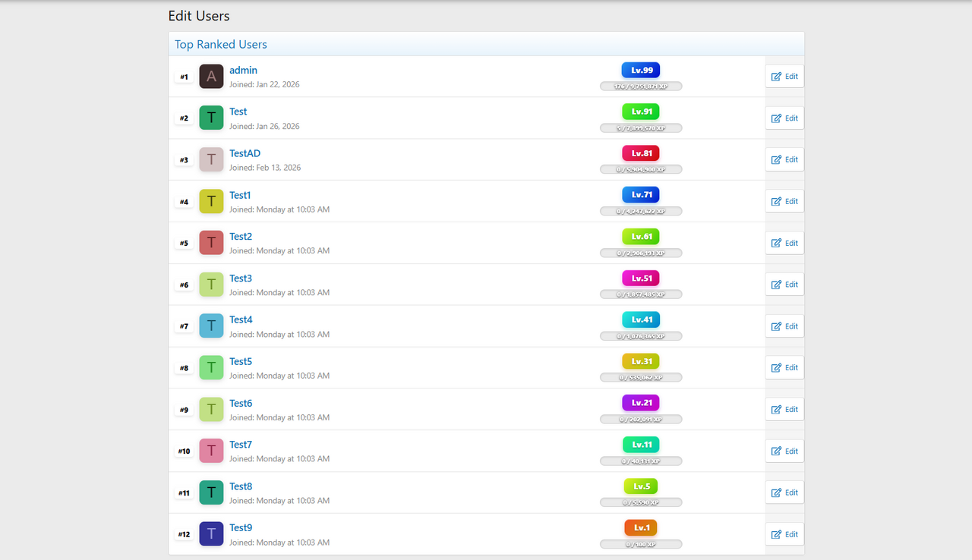Image resolution: width=972 pixels, height=560 pixels.
Task: Select the TestAD avatar thumbnail
Action: pos(211,160)
